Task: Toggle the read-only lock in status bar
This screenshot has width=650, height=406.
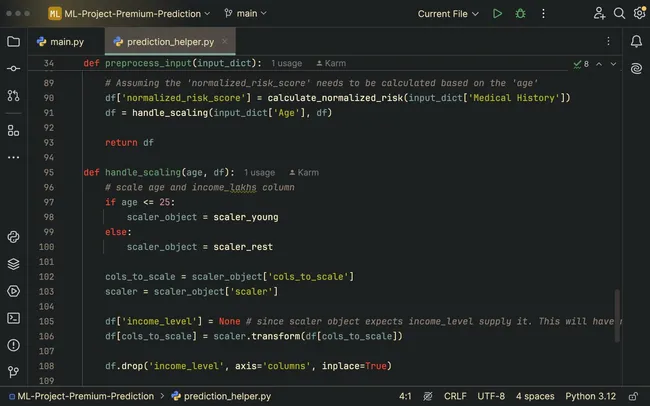Action: pyautogui.click(x=633, y=396)
